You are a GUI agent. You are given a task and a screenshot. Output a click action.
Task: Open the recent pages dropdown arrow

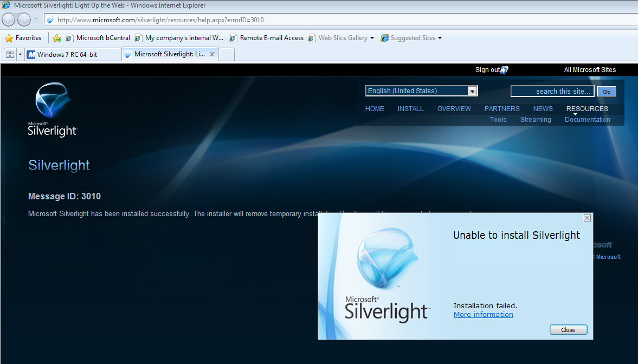tap(36, 20)
